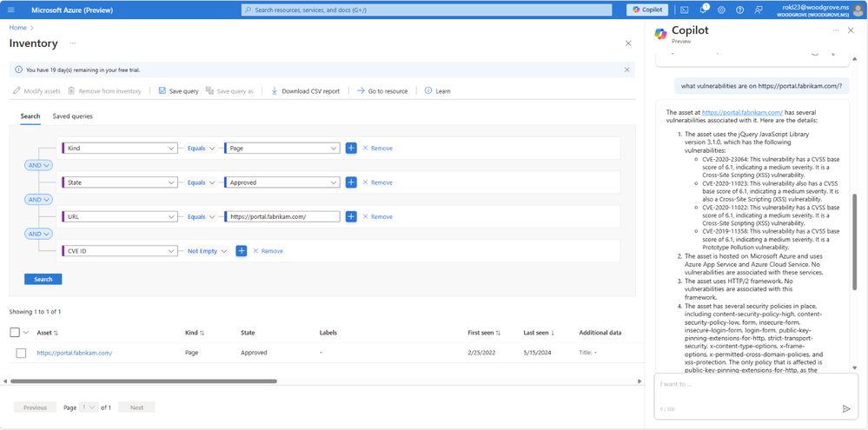Screen dimensions: 868x430
Task: Open the Page value dropdown
Action: coord(282,149)
